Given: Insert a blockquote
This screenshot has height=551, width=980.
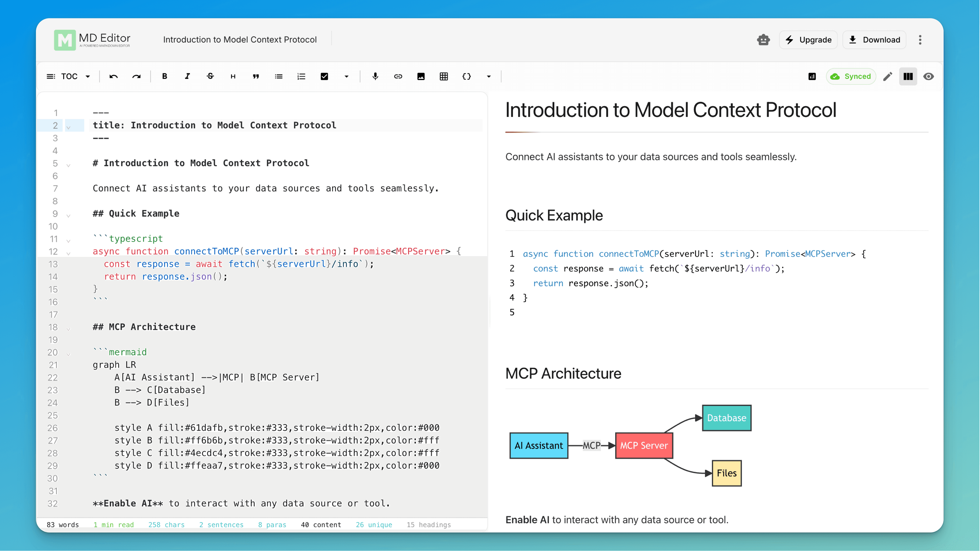Looking at the screenshot, I should 256,76.
